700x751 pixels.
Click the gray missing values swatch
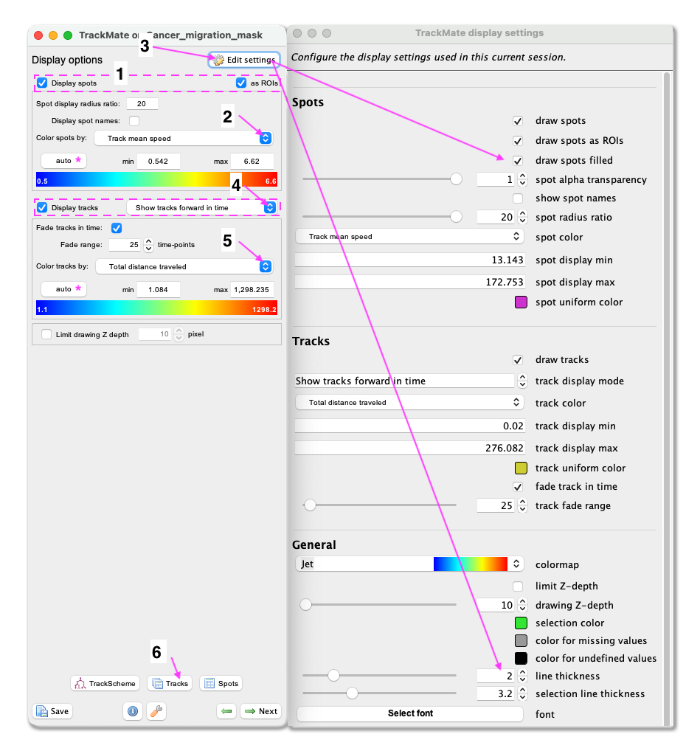tap(521, 641)
